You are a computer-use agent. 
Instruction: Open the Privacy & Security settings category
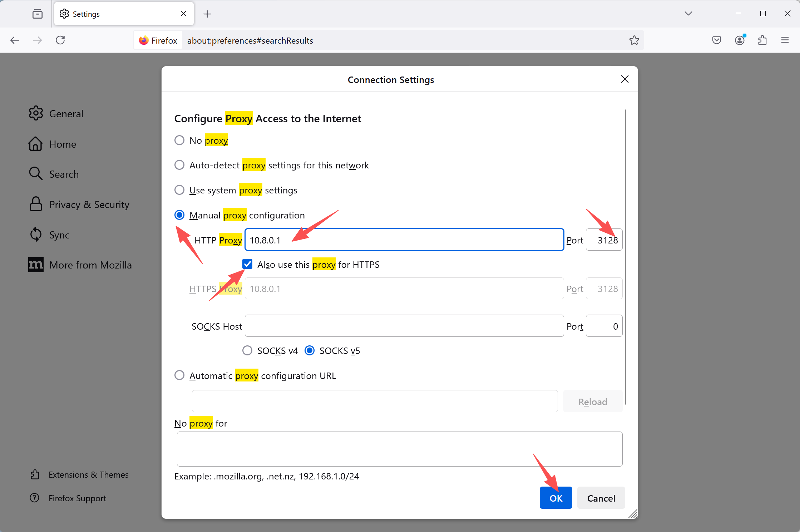[x=89, y=205]
